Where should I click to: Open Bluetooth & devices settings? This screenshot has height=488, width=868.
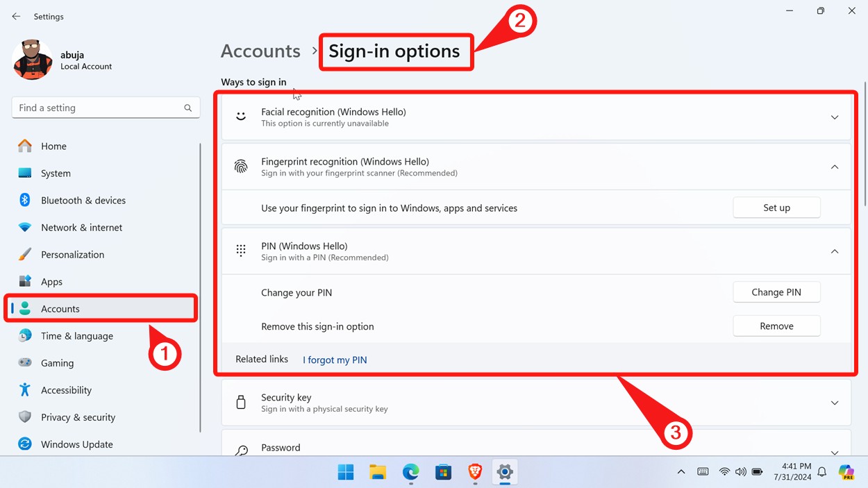pyautogui.click(x=83, y=200)
